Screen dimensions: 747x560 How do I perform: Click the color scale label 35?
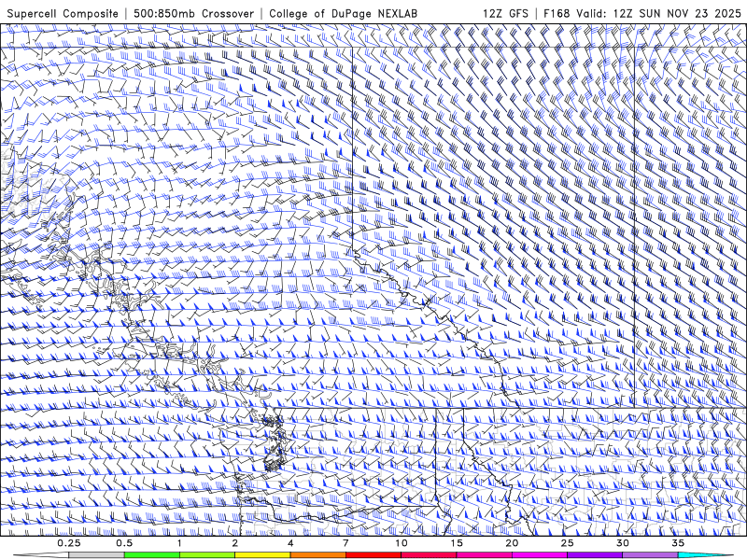pyautogui.click(x=678, y=543)
